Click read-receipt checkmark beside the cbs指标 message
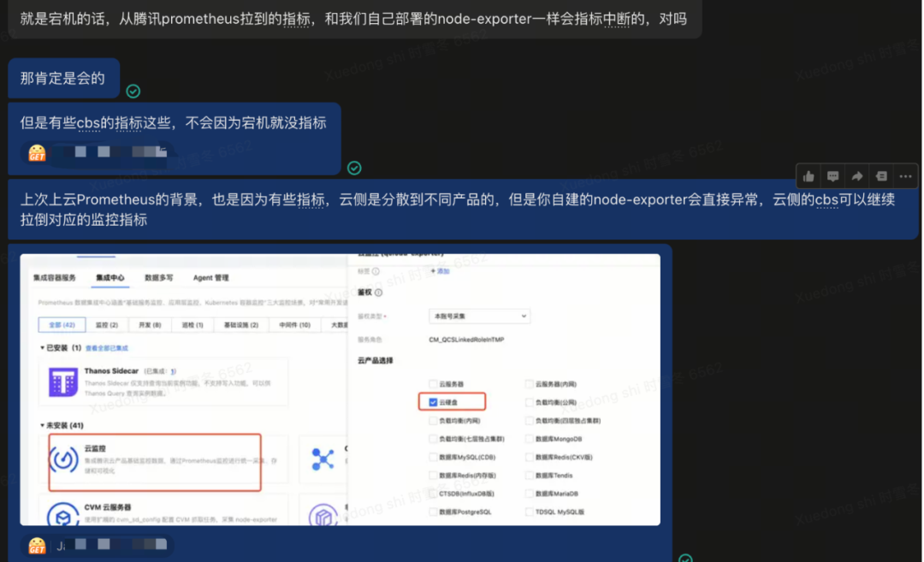Screen dimensions: 924x562 pos(354,168)
